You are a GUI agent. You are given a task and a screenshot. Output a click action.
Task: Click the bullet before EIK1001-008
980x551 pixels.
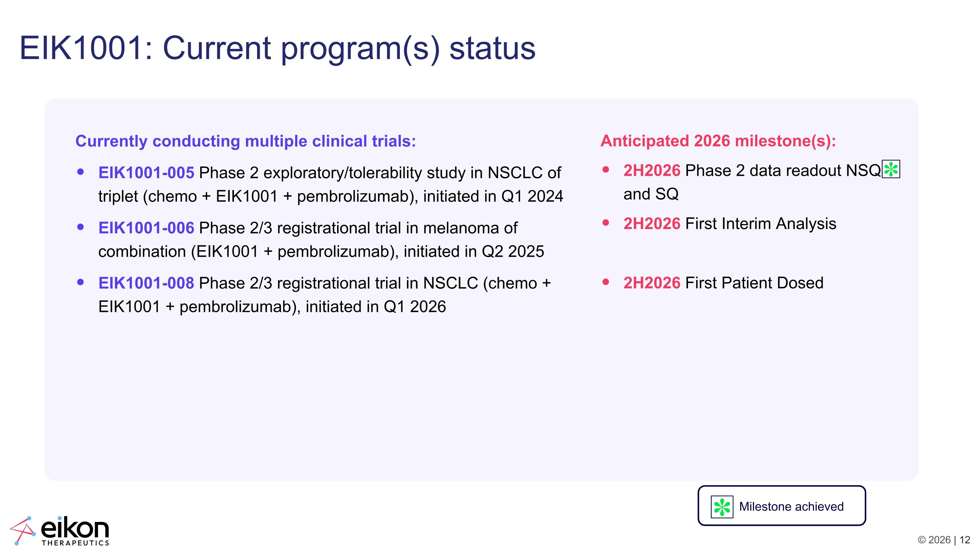tap(80, 282)
